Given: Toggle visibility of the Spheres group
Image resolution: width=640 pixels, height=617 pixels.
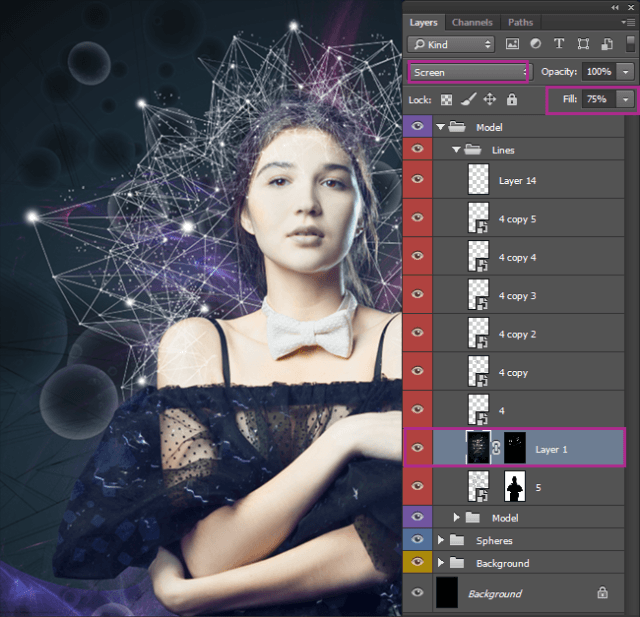Looking at the screenshot, I should [418, 540].
